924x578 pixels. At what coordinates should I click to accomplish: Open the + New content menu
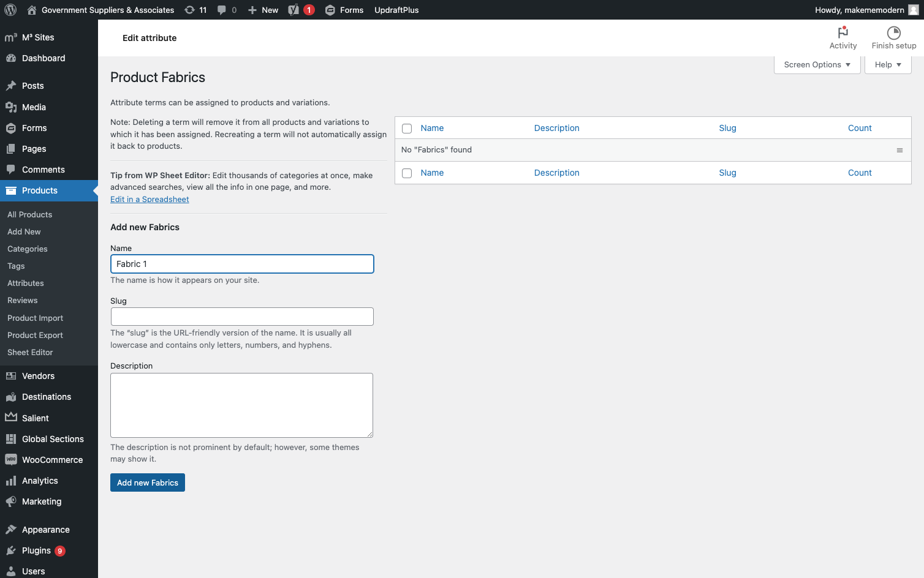pos(263,10)
